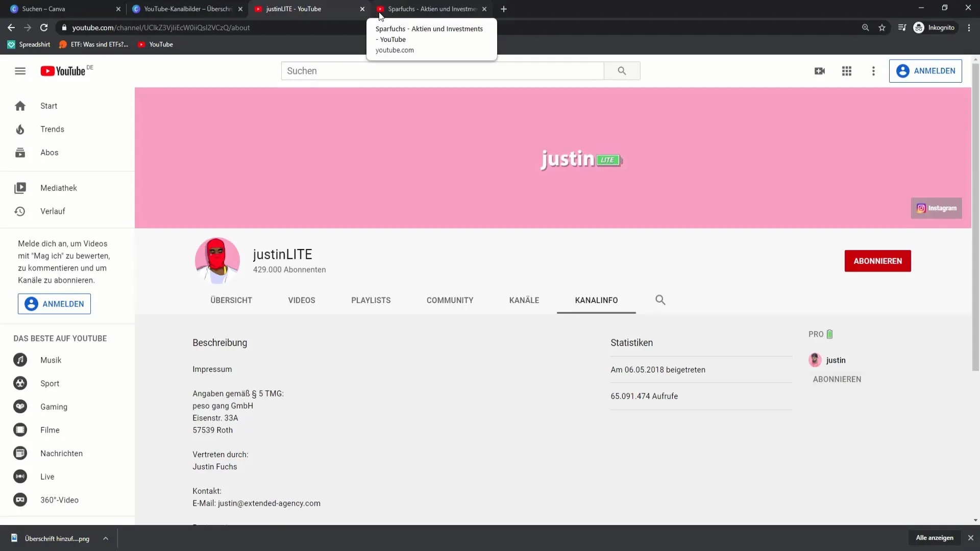Open the Instagram link on banner
980x551 pixels.
tap(936, 208)
